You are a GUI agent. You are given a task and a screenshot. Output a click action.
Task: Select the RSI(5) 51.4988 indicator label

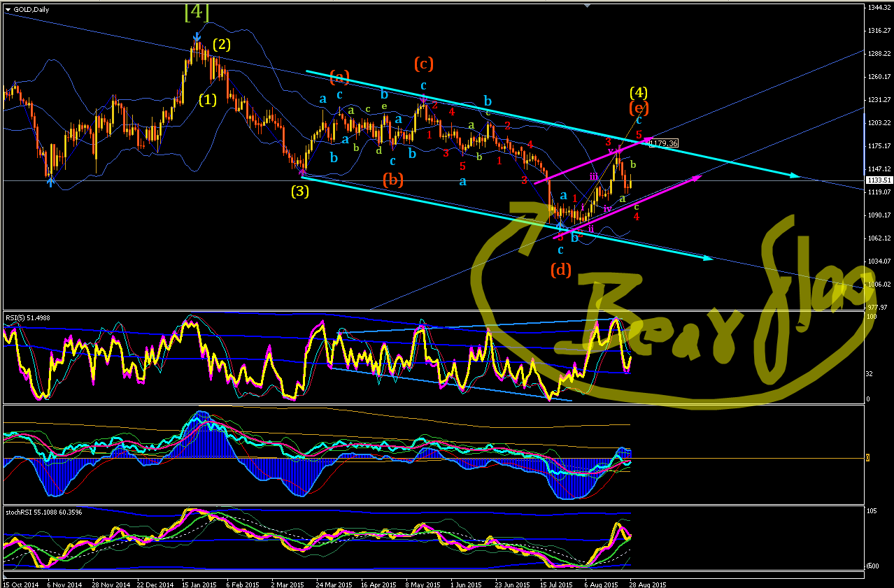click(x=27, y=318)
